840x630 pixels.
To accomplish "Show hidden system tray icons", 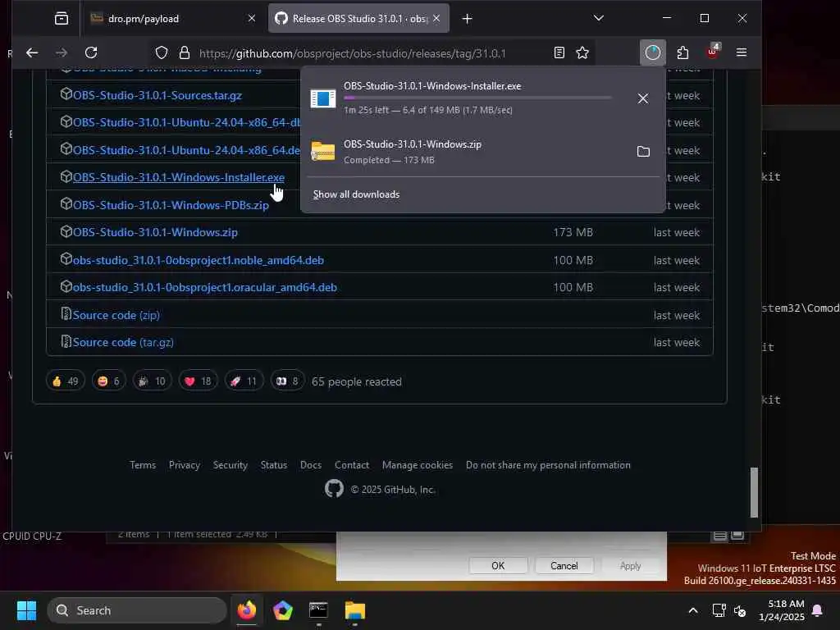I will pyautogui.click(x=693, y=610).
